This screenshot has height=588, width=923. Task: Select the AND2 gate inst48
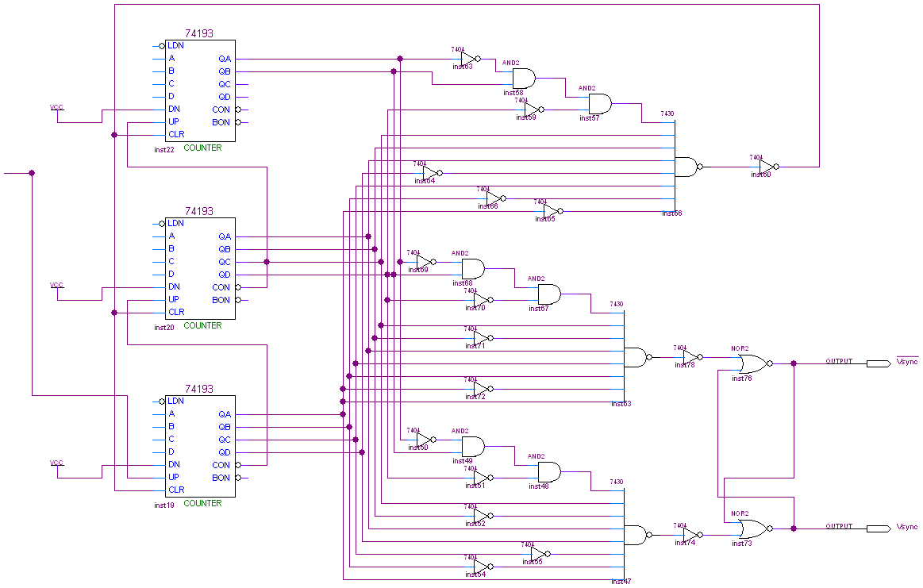tap(548, 471)
